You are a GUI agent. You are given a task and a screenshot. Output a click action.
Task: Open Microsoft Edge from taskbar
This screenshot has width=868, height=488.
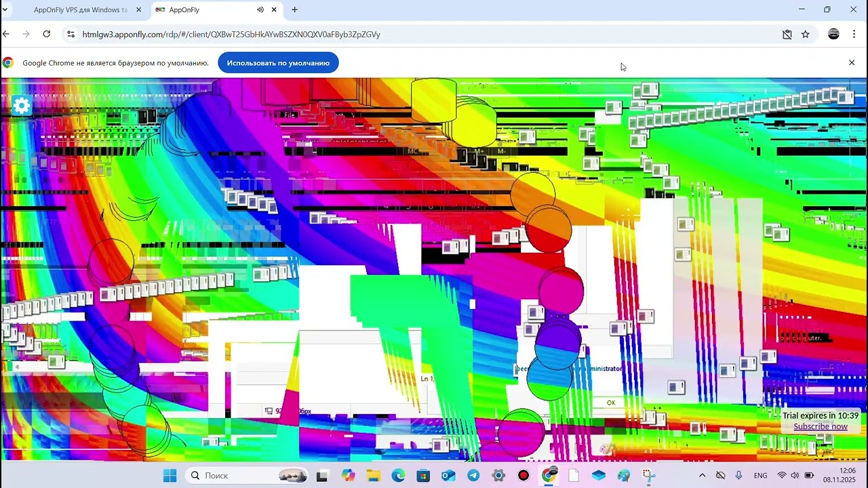[x=398, y=476]
